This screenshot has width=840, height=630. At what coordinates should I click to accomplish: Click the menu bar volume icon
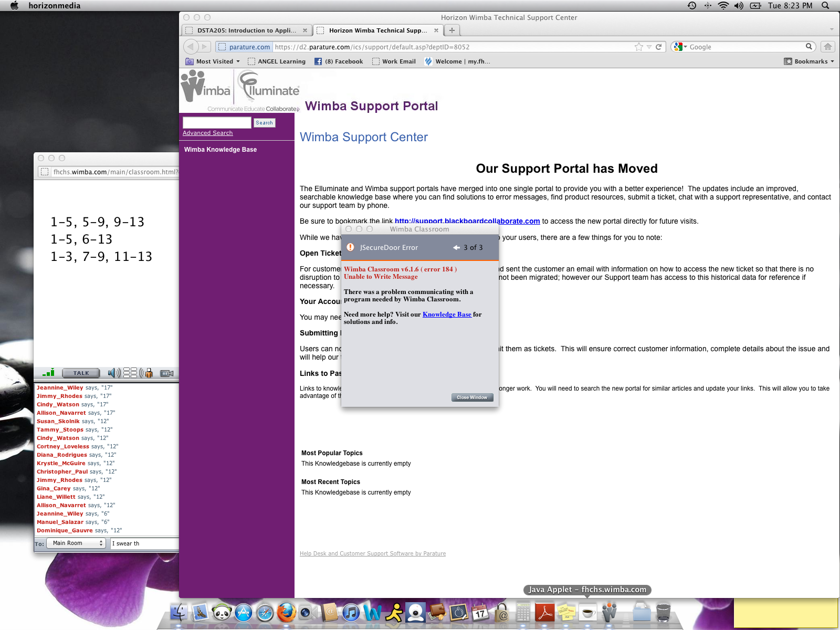tap(739, 6)
